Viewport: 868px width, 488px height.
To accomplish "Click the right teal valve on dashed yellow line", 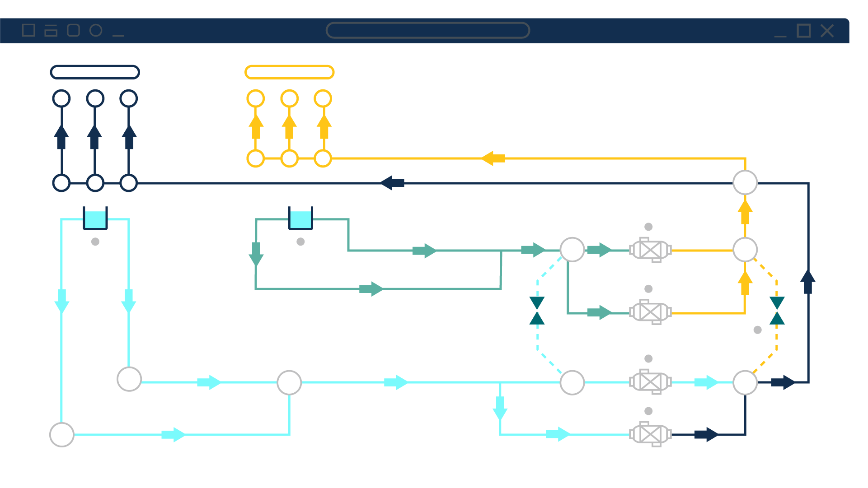I will click(777, 311).
